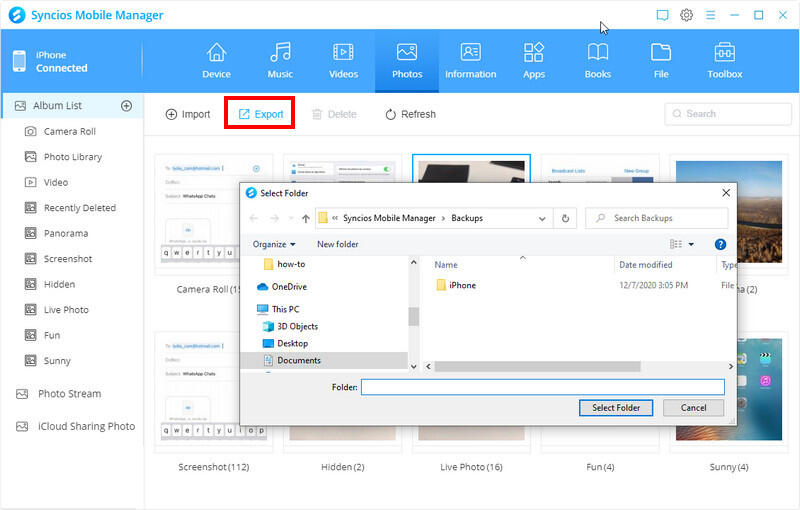This screenshot has height=510, width=800.
Task: Switch to the Music tab
Action: 280,61
